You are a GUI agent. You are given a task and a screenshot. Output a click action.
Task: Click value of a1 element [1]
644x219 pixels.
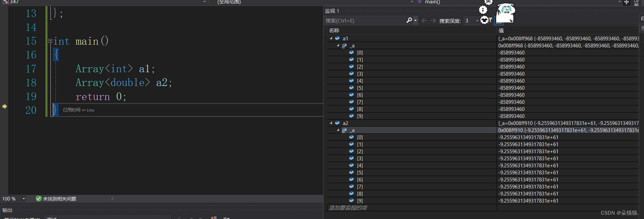coord(511,60)
